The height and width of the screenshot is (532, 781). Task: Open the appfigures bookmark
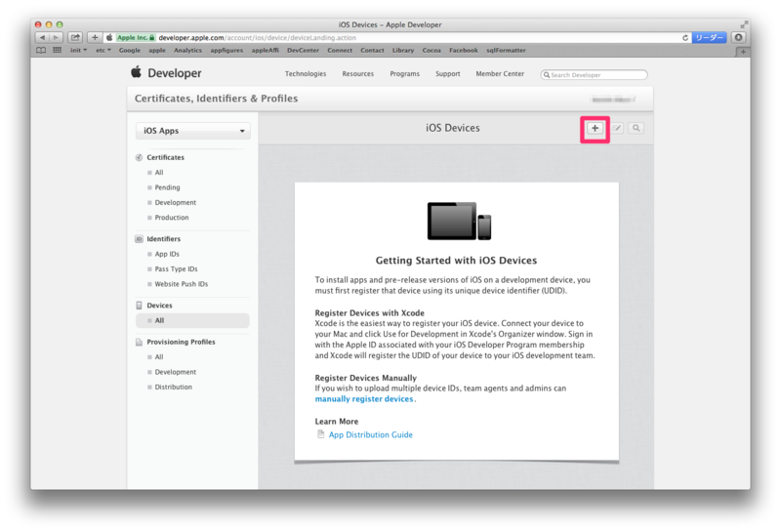pos(226,51)
